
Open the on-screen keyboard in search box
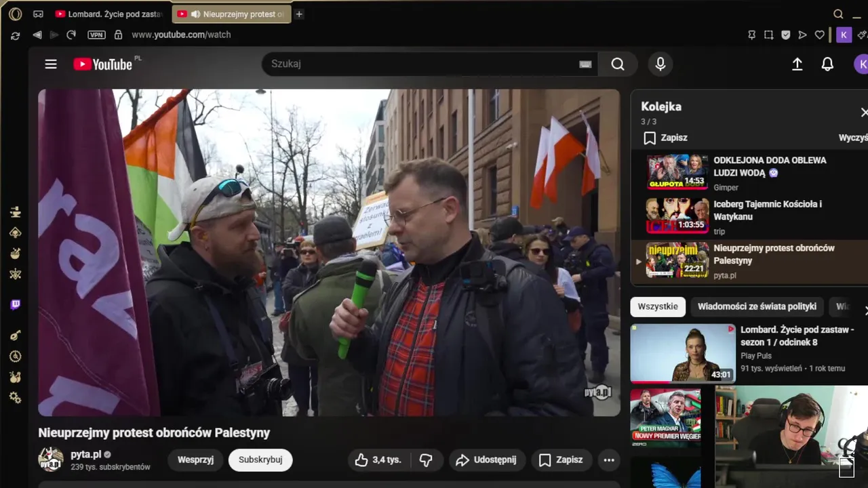(585, 64)
